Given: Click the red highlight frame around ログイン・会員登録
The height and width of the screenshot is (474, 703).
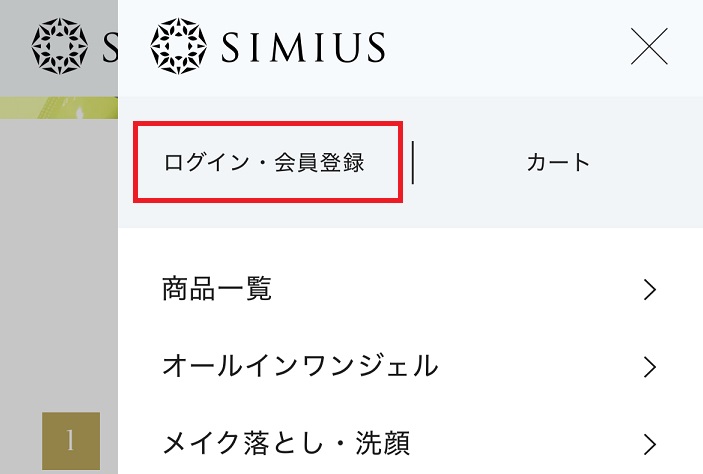Looking at the screenshot, I should pyautogui.click(x=268, y=162).
